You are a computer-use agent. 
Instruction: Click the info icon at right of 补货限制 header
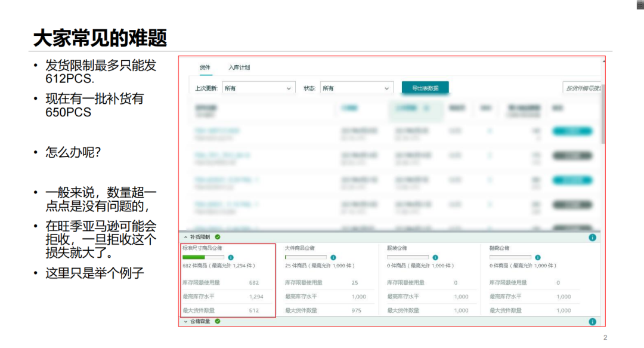point(592,238)
